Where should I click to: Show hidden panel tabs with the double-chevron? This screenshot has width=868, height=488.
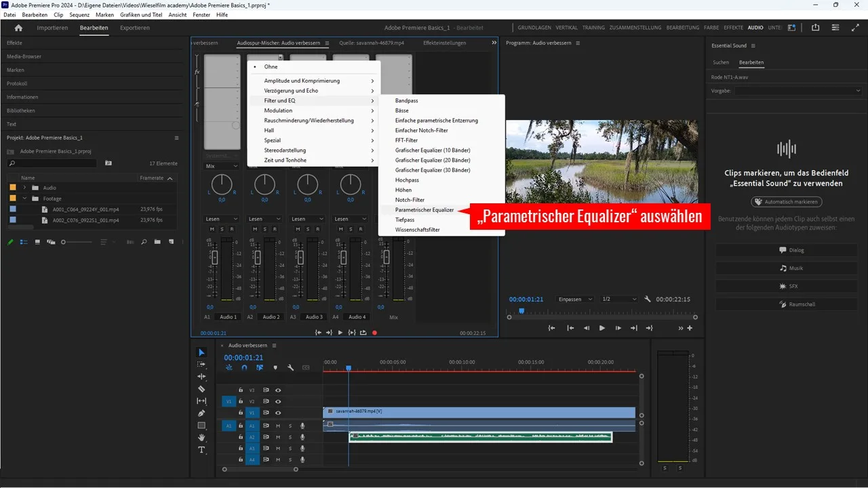pyautogui.click(x=494, y=43)
